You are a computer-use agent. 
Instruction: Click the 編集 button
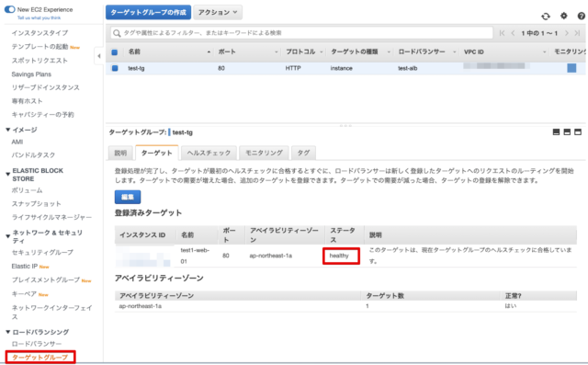(x=128, y=197)
